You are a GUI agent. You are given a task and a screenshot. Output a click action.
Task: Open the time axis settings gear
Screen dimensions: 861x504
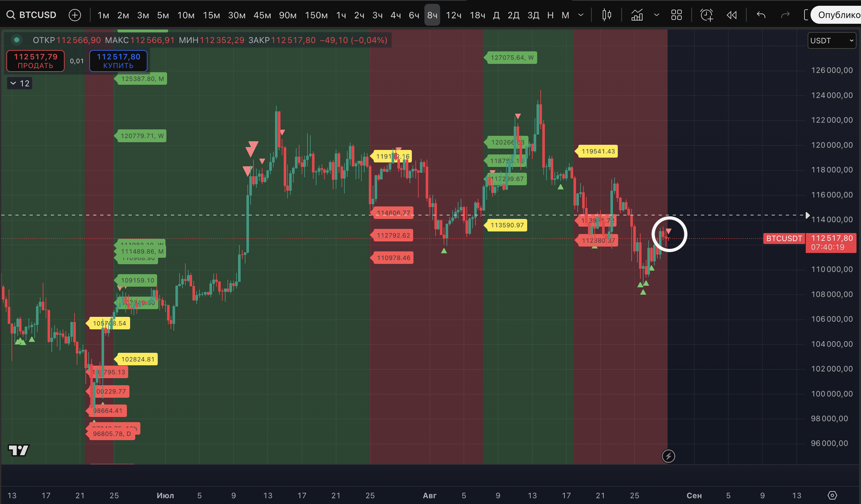point(832,495)
